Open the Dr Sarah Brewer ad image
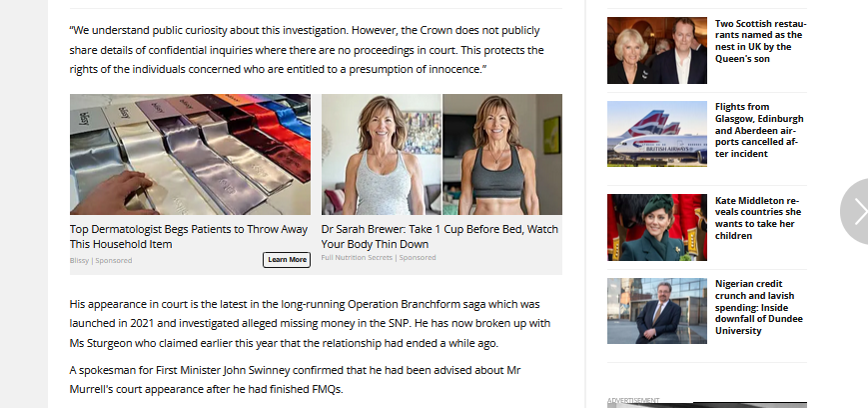This screenshot has height=408, width=868. point(441,154)
